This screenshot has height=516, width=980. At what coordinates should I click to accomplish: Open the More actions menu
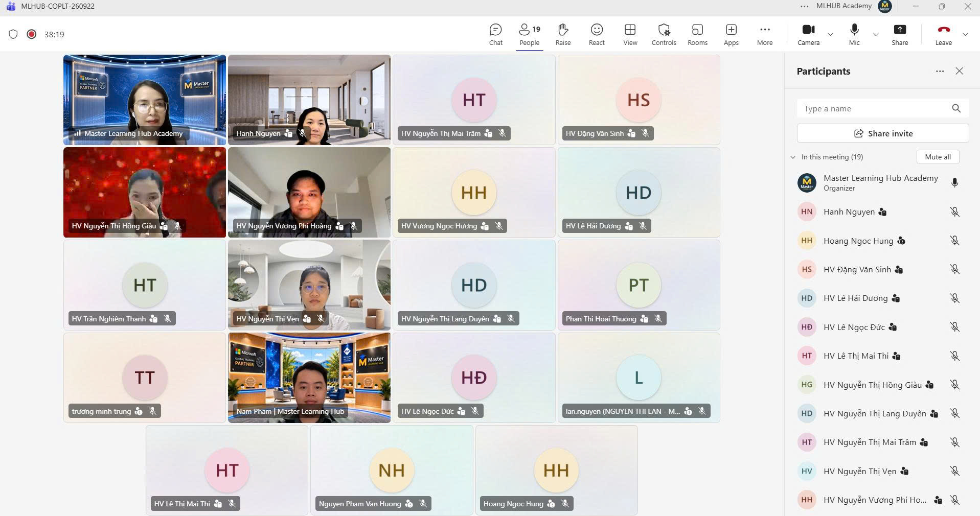[x=765, y=35]
